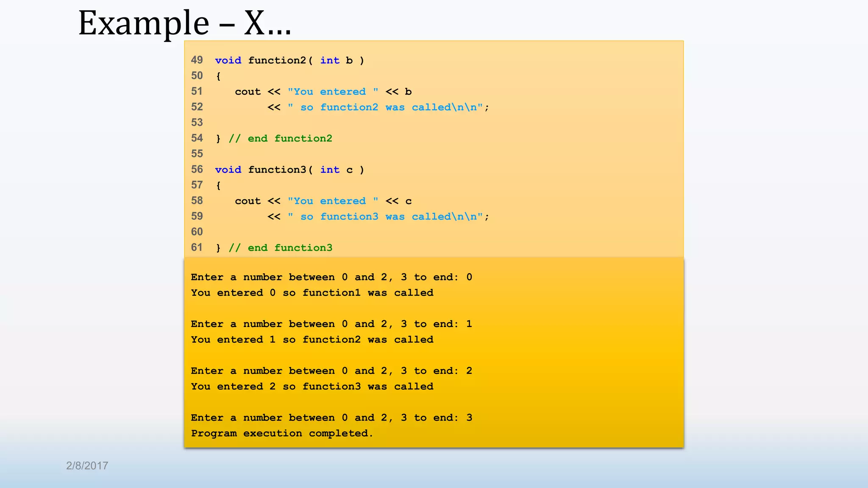Click the '// end function3' comment
The height and width of the screenshot is (488, 868).
pyautogui.click(x=280, y=248)
